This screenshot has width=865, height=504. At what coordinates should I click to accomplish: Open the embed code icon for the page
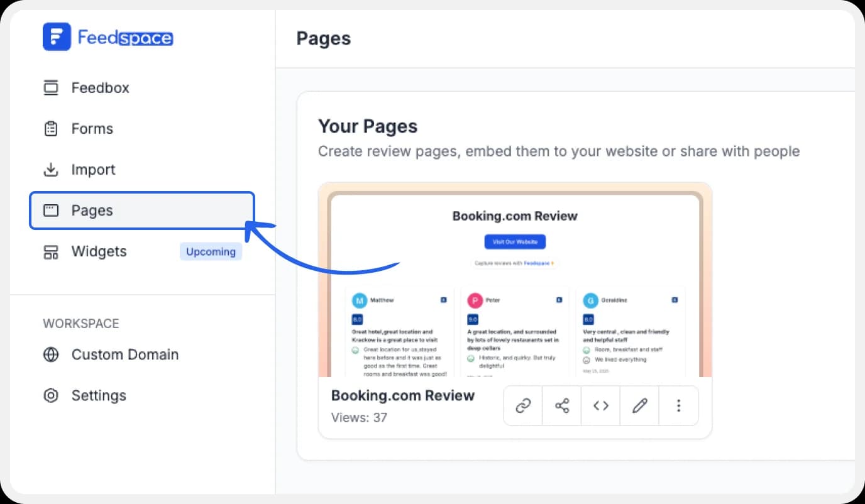tap(600, 405)
